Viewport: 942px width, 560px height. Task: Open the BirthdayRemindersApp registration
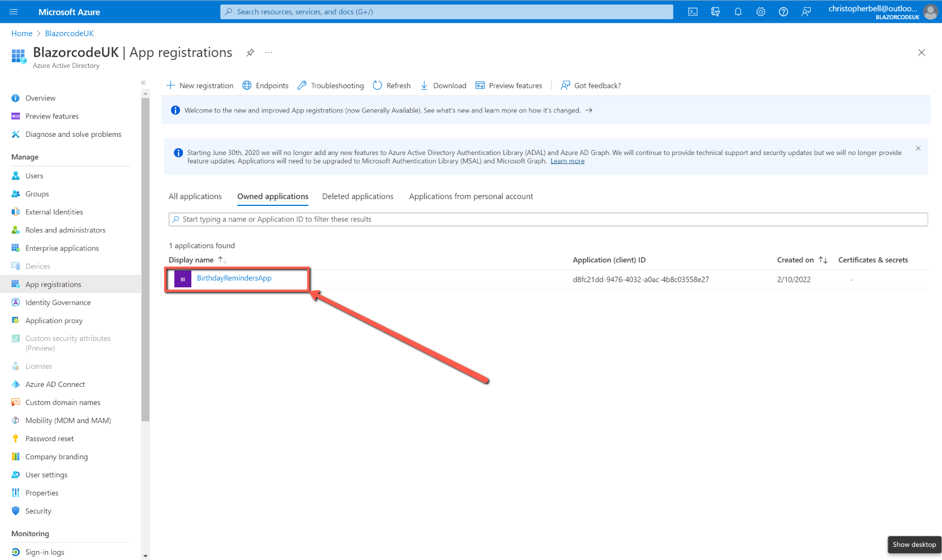(x=234, y=278)
